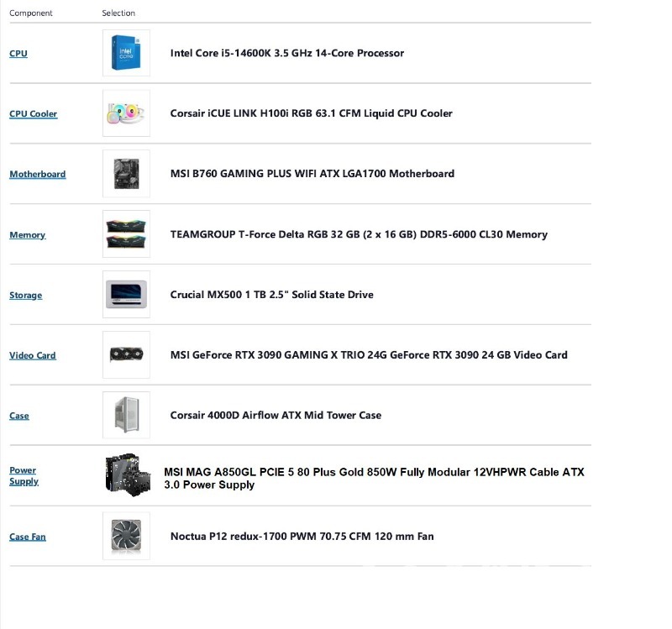672x629 pixels.
Task: Click the RTX 3090 video card image
Action: (x=126, y=355)
